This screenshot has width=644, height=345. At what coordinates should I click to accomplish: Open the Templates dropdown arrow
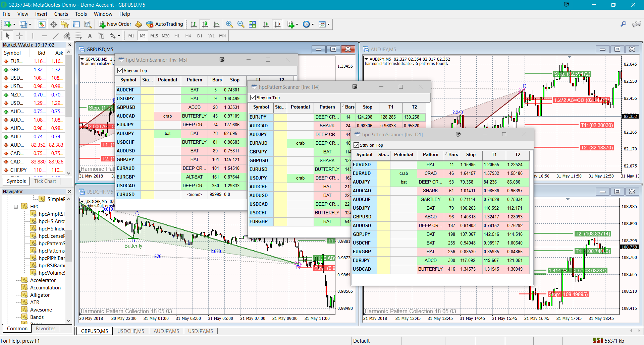[x=328, y=24]
